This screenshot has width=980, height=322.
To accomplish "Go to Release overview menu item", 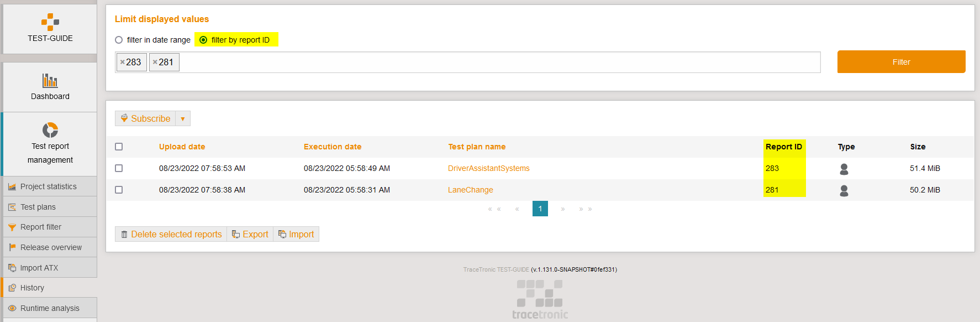I will 51,247.
